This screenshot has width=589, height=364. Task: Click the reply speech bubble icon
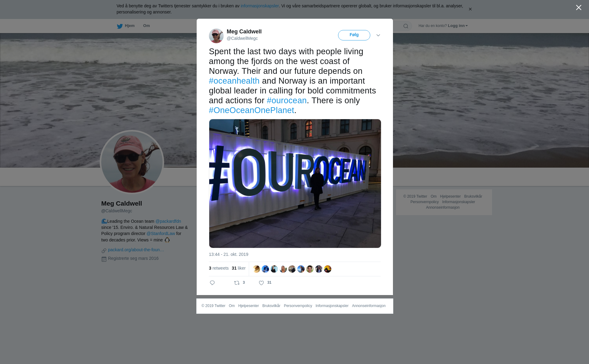coord(212,283)
